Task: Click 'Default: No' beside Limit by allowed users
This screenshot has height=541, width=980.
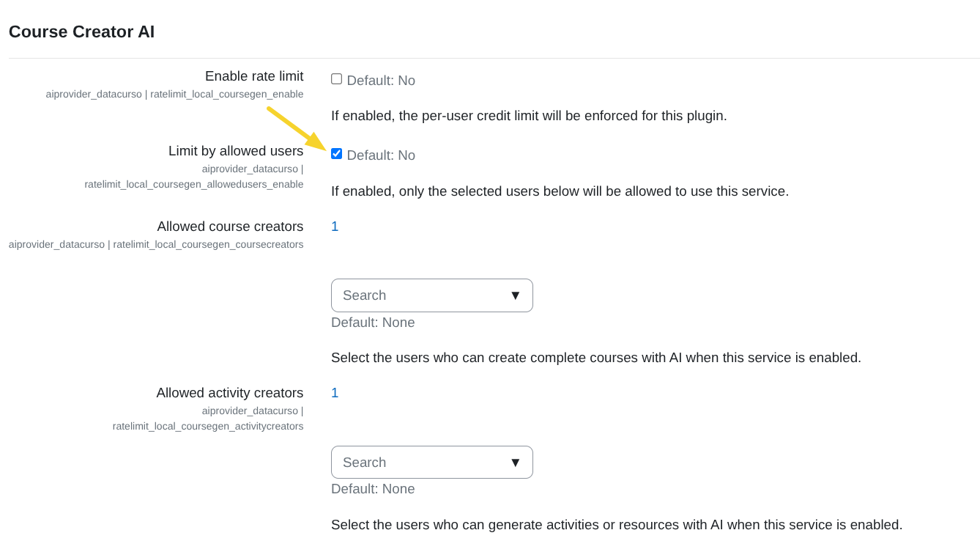Action: (381, 155)
